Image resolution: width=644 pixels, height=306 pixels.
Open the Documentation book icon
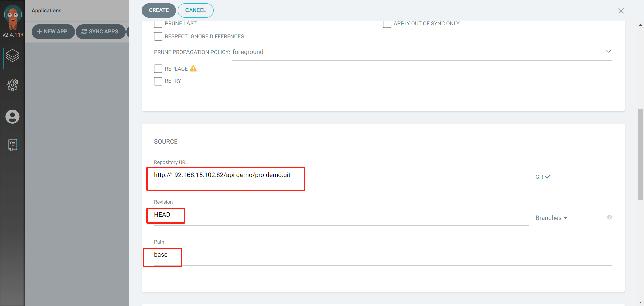12,144
